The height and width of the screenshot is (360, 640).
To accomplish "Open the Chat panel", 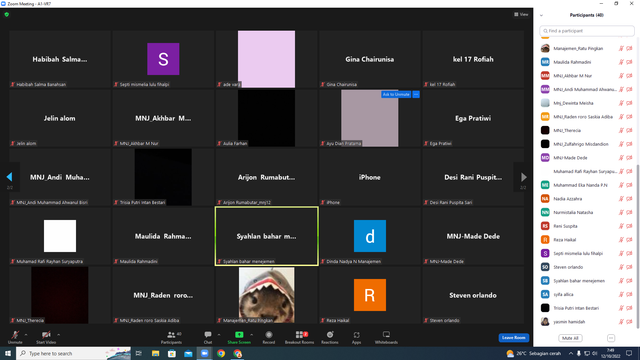I will point(208,337).
